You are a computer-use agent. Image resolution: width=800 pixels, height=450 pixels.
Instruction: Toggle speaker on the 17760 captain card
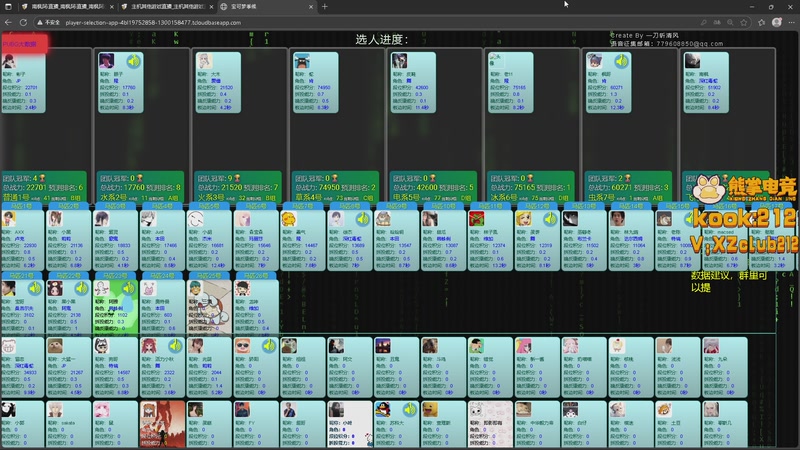tap(134, 61)
